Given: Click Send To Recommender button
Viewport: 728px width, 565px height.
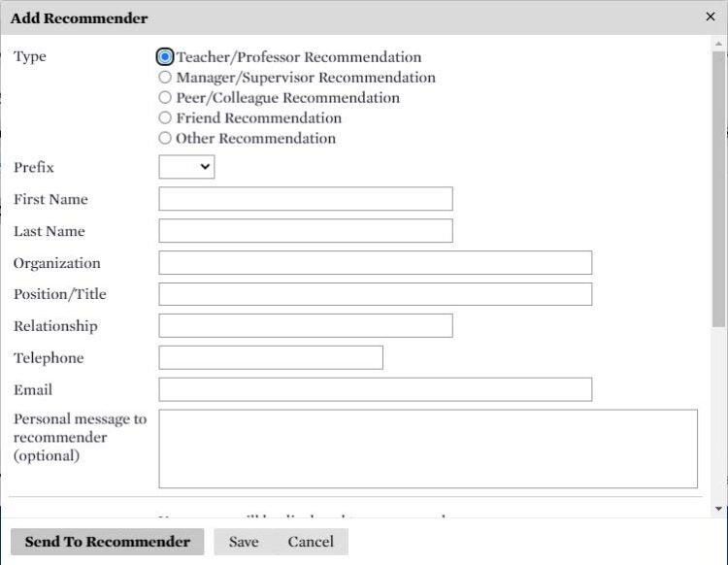Looking at the screenshot, I should tap(107, 542).
